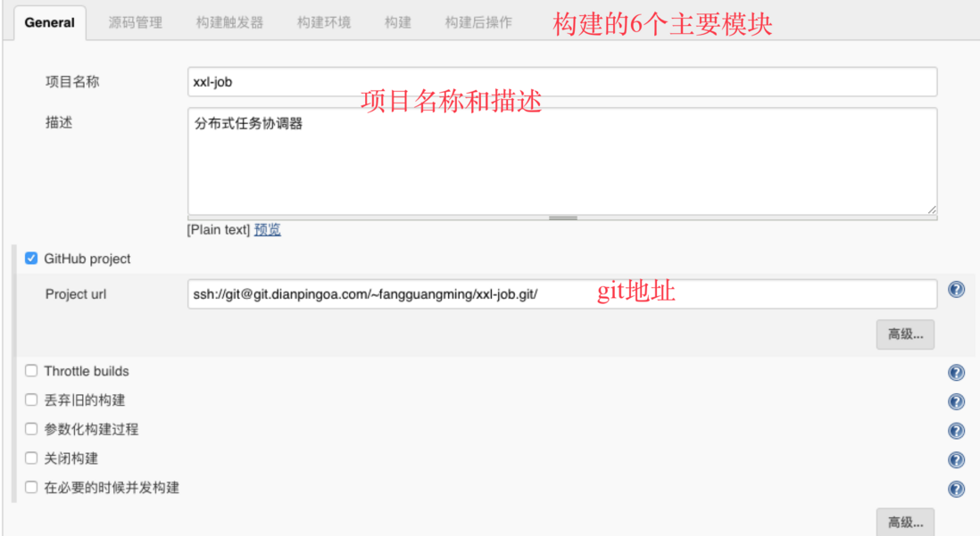980x536 pixels.
Task: Go to the 构建环境 tab
Action: pyautogui.click(x=324, y=22)
